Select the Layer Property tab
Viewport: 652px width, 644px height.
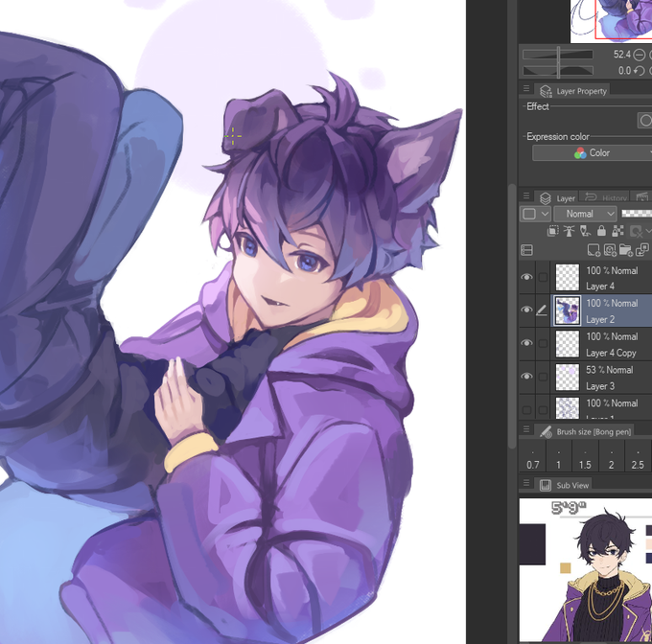point(572,91)
